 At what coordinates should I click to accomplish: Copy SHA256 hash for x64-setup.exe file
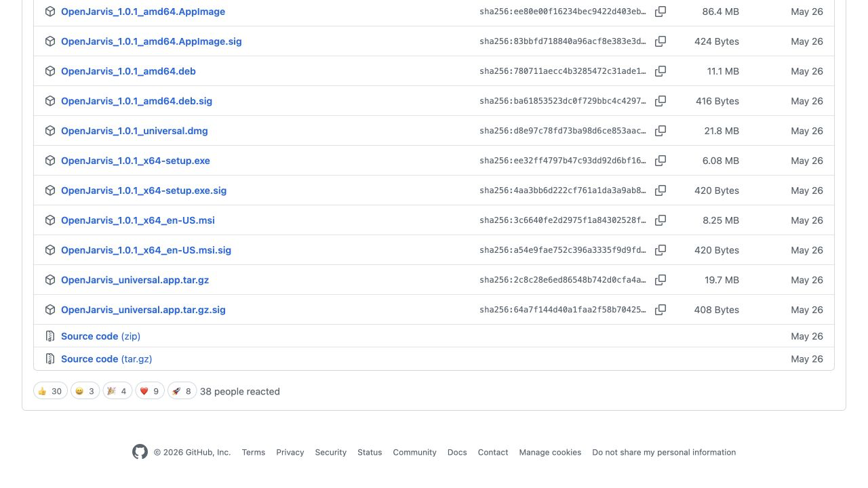click(x=660, y=161)
